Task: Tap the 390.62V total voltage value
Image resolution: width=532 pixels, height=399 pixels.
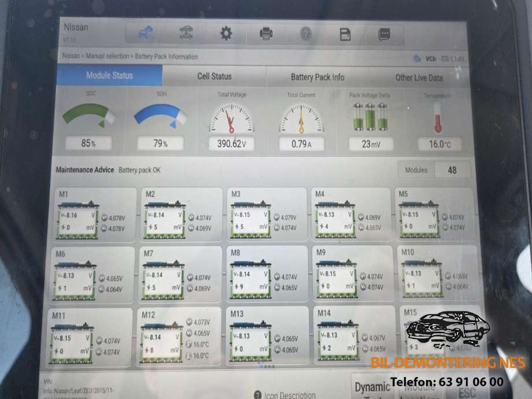Action: (x=232, y=144)
